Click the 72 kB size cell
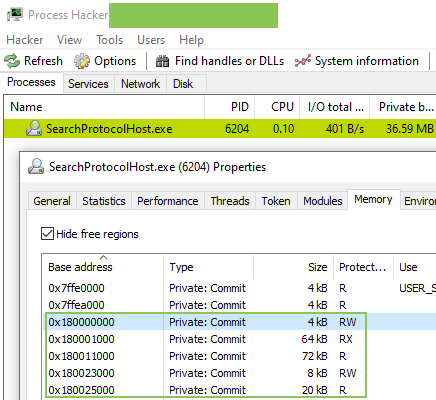Screen dimensions: 436x400 click(x=315, y=356)
